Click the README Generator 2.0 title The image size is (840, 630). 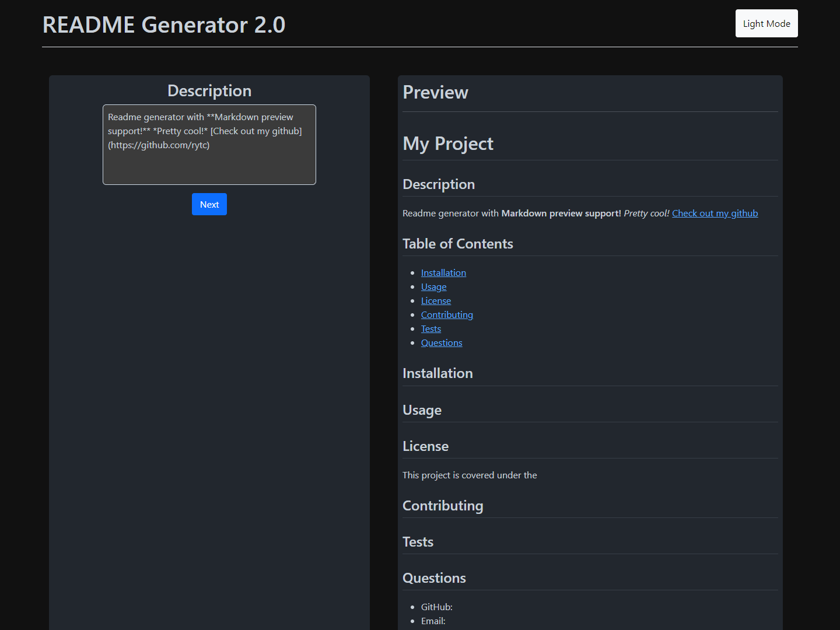tap(164, 25)
